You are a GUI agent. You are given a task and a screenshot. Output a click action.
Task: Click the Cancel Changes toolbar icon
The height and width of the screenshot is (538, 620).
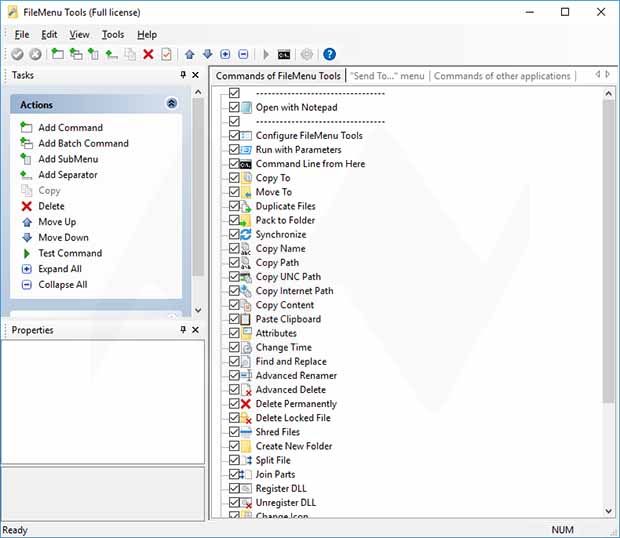tap(35, 54)
